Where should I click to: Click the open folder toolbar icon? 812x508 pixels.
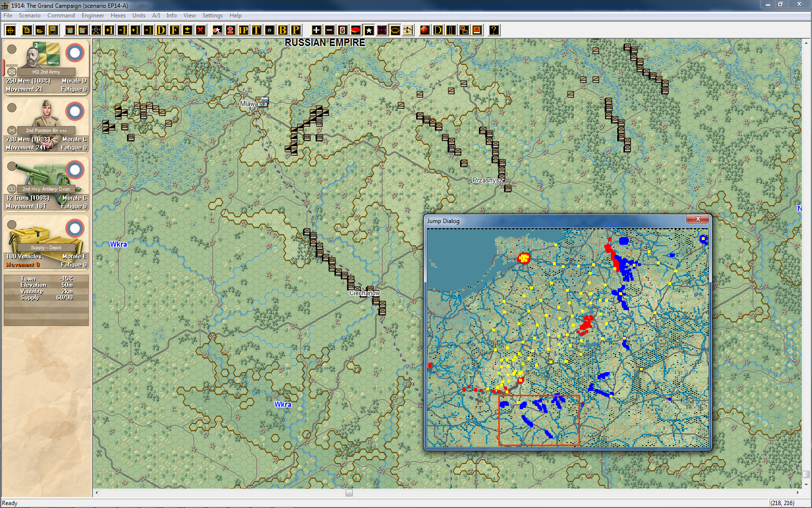(40, 30)
